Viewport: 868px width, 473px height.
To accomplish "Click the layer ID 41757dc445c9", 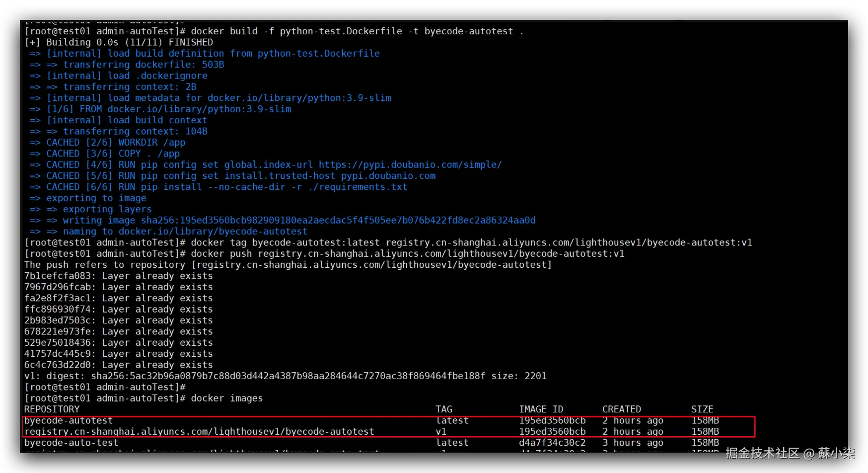I will tap(58, 354).
